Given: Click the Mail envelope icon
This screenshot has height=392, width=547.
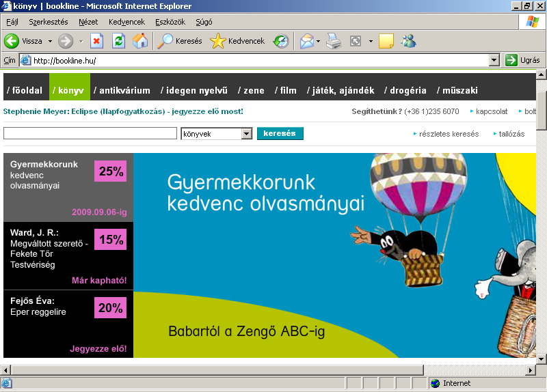Looking at the screenshot, I should click(307, 41).
